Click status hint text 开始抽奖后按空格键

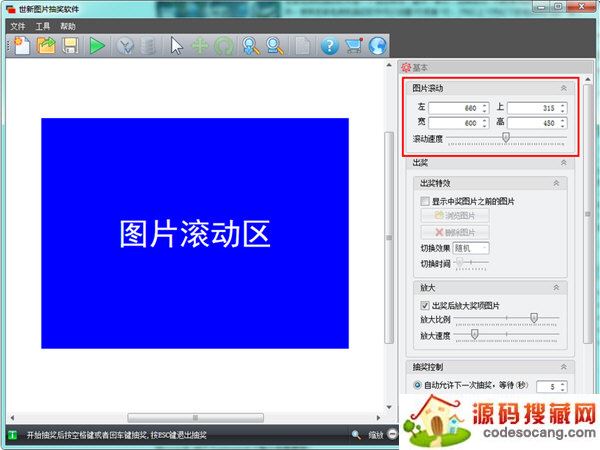(x=117, y=435)
